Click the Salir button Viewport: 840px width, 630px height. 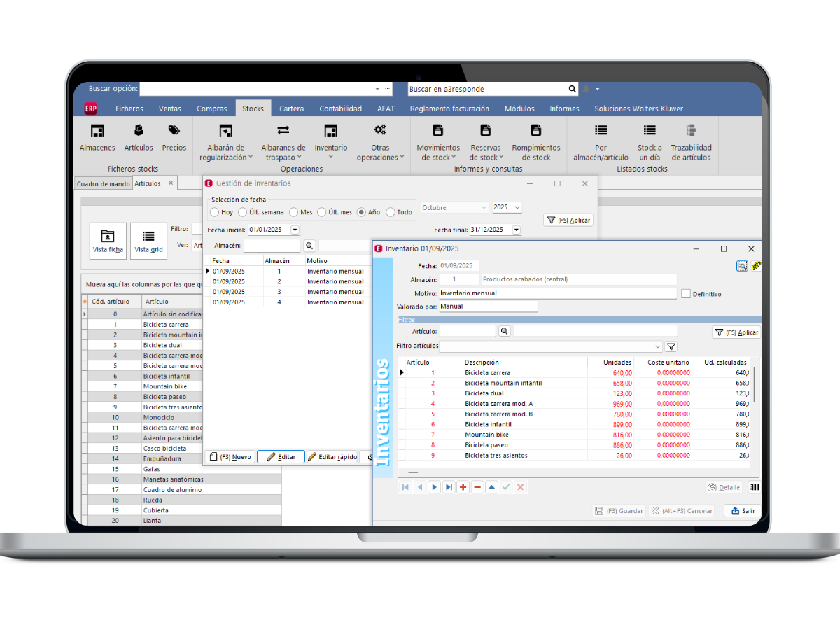point(742,511)
